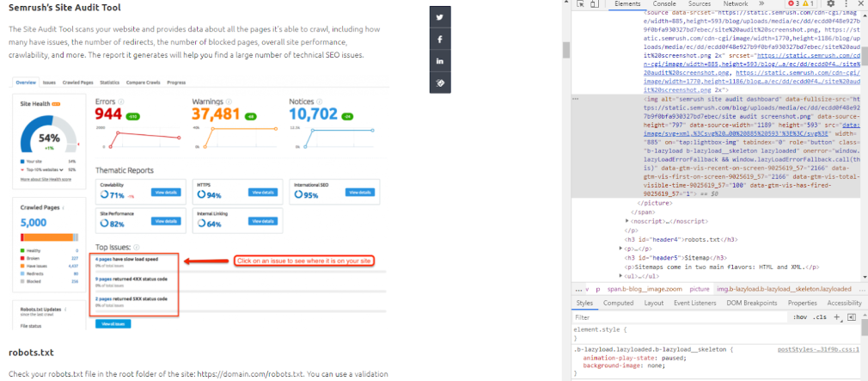Switch to the Computed styles tab
Image resolution: width=868 pixels, height=381 pixels.
tap(618, 303)
